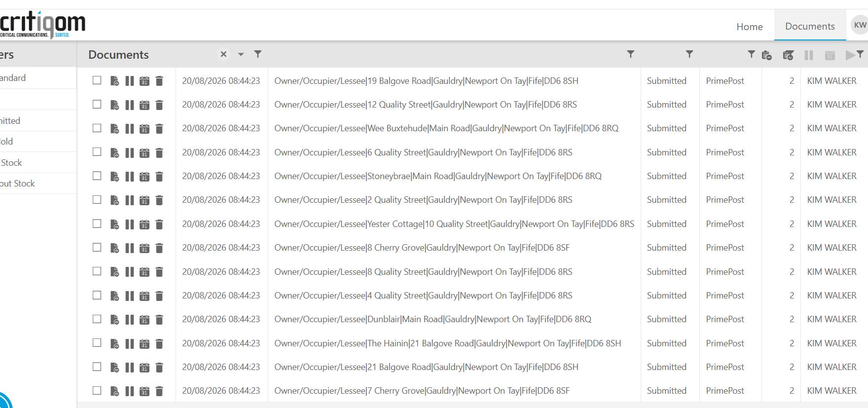Preview the 8 Quality Street document

click(x=114, y=272)
